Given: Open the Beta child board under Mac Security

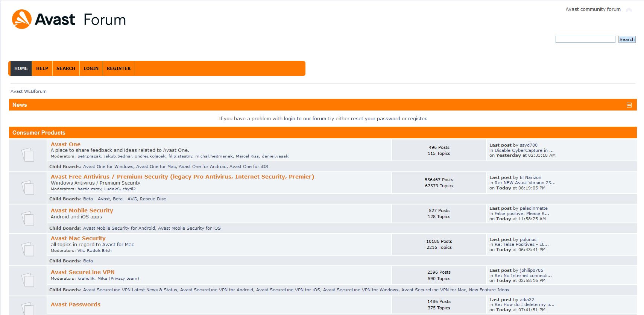Looking at the screenshot, I should click(88, 261).
